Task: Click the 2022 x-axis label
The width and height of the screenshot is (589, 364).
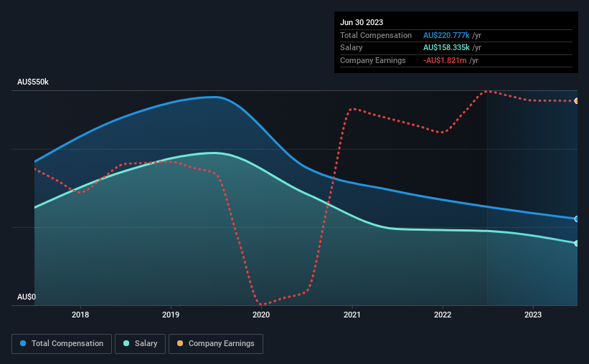Action: tap(443, 315)
